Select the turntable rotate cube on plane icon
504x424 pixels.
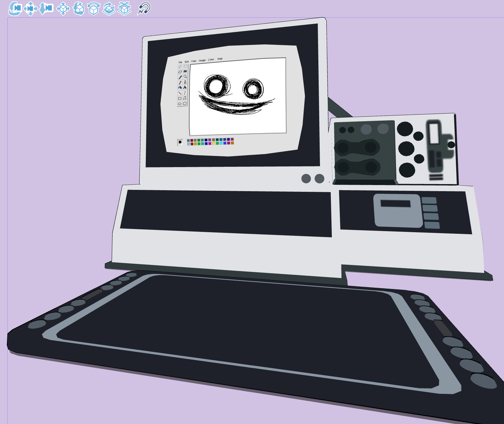click(x=109, y=9)
